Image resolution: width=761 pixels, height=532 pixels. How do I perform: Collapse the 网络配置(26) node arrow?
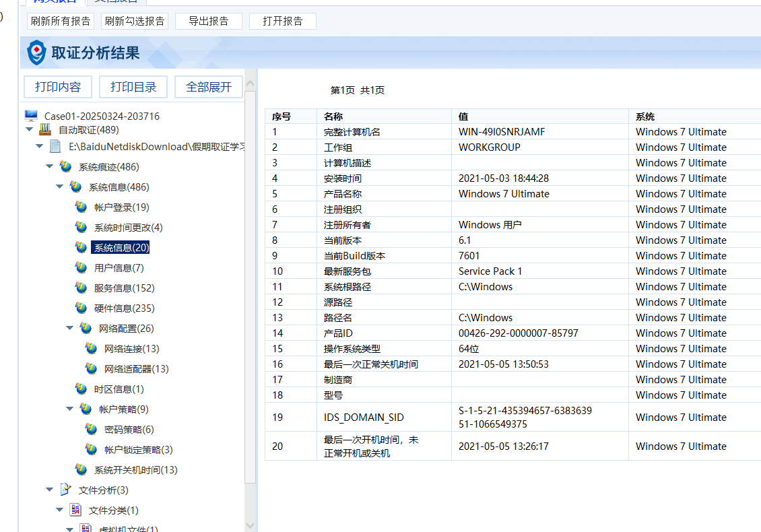click(70, 328)
